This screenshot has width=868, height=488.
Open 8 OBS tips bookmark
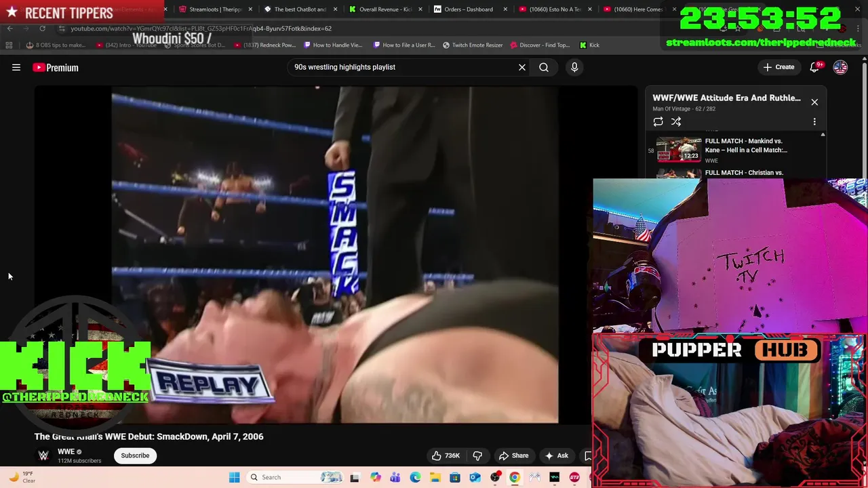(x=56, y=45)
